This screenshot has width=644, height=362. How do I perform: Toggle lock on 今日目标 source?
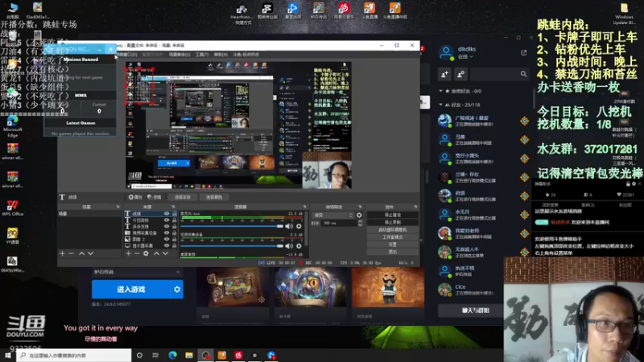tap(174, 220)
